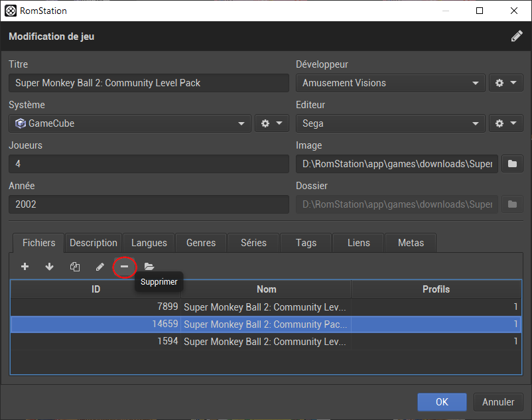Click the Année field showing 2002
This screenshot has height=420, width=532.
[x=149, y=204]
